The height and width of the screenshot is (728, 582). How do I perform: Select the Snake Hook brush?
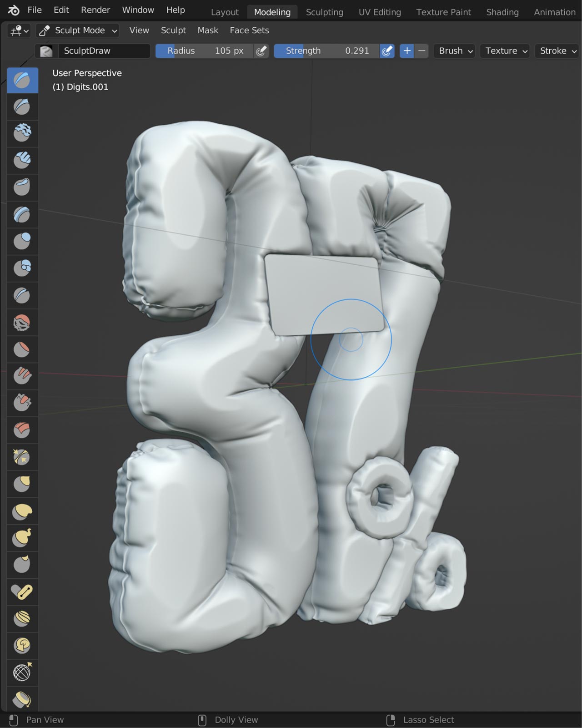(x=22, y=538)
